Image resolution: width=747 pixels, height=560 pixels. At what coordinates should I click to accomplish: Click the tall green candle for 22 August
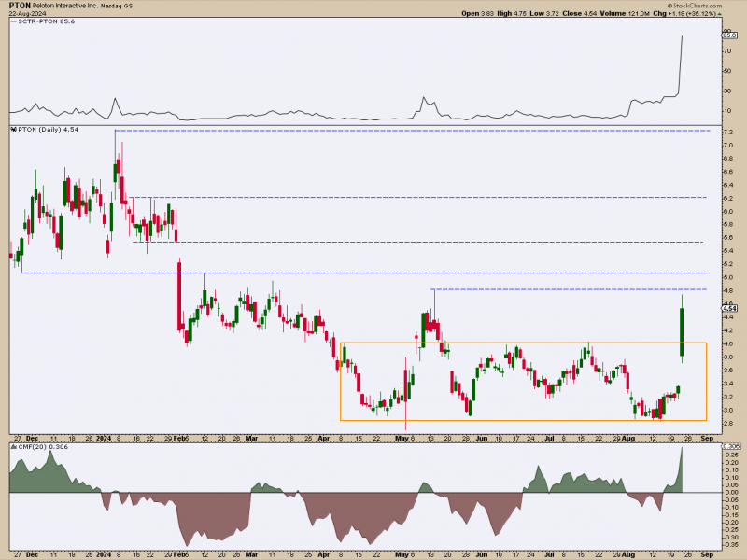tap(682, 332)
